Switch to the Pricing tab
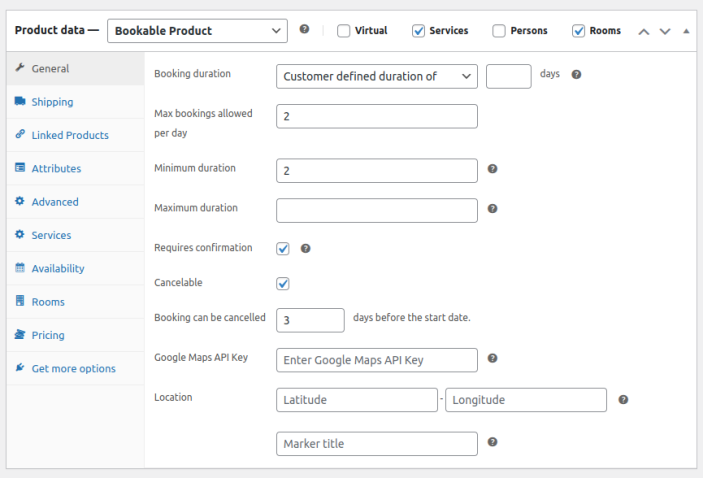The image size is (703, 478). 48,335
